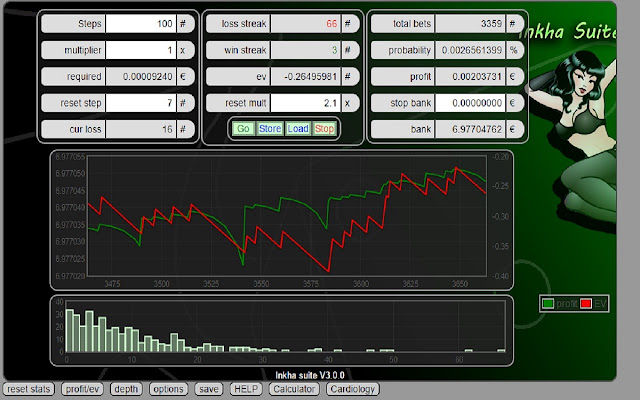This screenshot has height=400, width=640.
Task: Click the reset step label
Action: pos(81,103)
